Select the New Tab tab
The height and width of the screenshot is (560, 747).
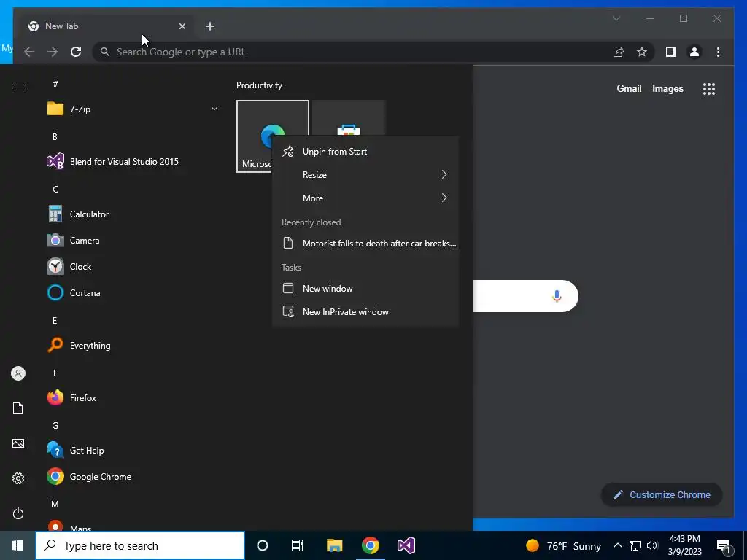pyautogui.click(x=104, y=26)
